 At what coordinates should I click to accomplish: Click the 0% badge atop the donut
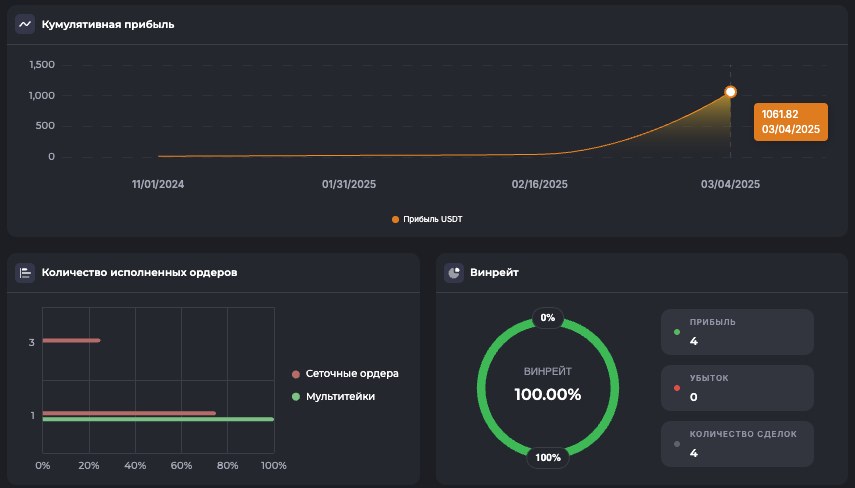[x=547, y=318]
